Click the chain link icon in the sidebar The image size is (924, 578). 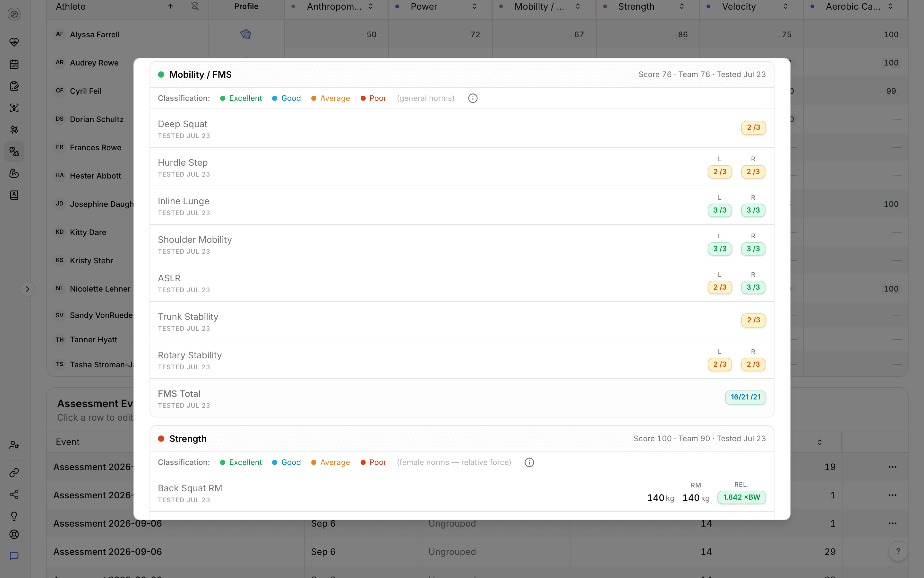point(14,473)
